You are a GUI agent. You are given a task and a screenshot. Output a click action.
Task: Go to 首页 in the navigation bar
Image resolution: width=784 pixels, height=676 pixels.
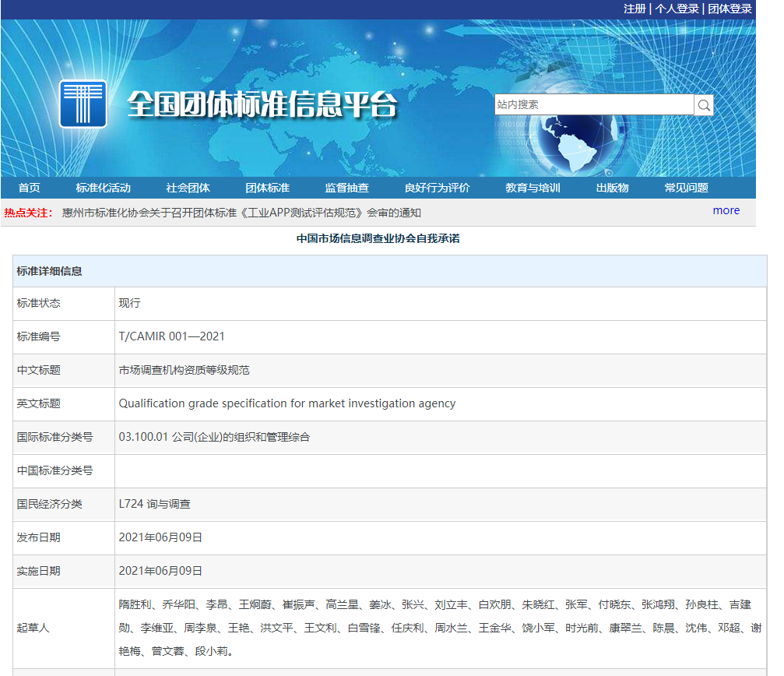pos(29,188)
